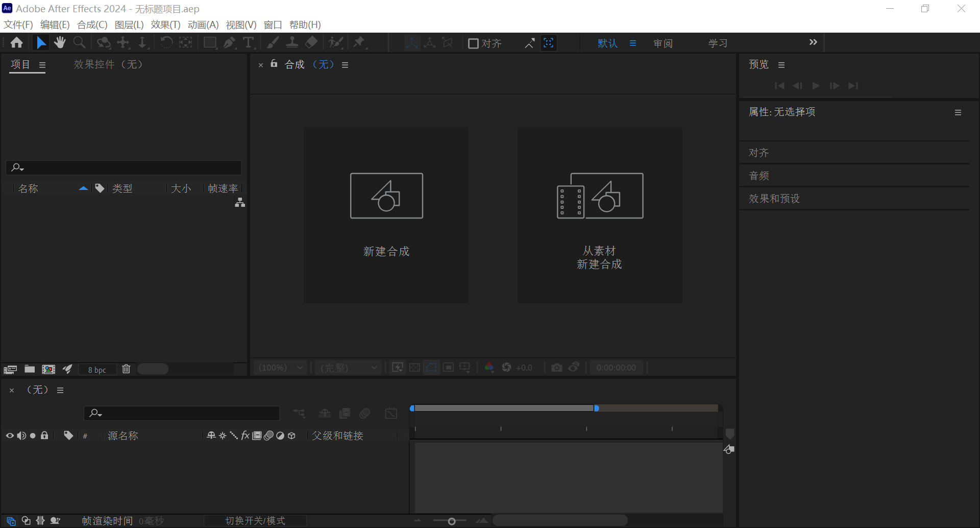
Task: Open the project flowchart icon
Action: pyautogui.click(x=240, y=203)
